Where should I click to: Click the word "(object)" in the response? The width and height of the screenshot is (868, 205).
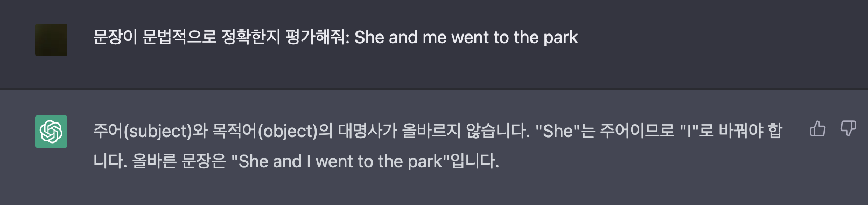click(288, 131)
